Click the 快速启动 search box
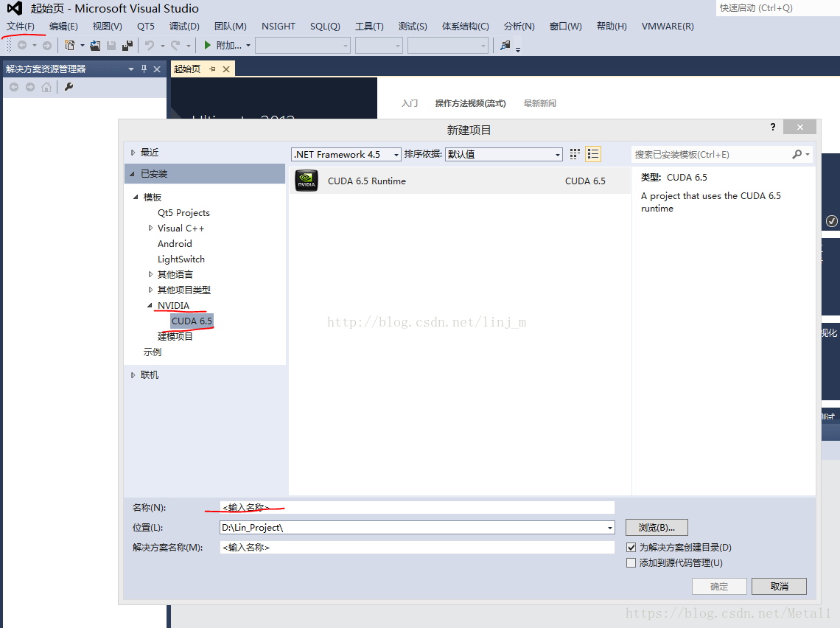Screen dimensions: 840x628 (x=778, y=8)
